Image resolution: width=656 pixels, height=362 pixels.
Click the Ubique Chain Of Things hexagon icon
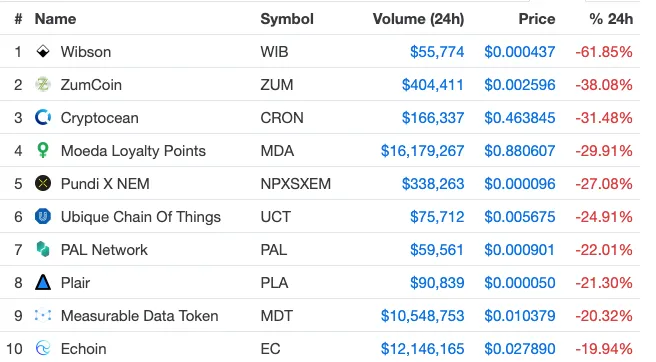[43, 216]
